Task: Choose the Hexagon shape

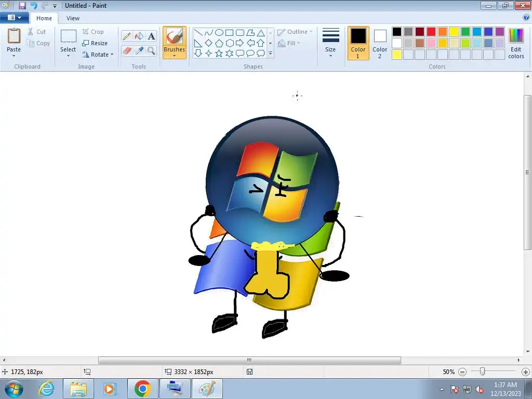Action: [x=229, y=43]
